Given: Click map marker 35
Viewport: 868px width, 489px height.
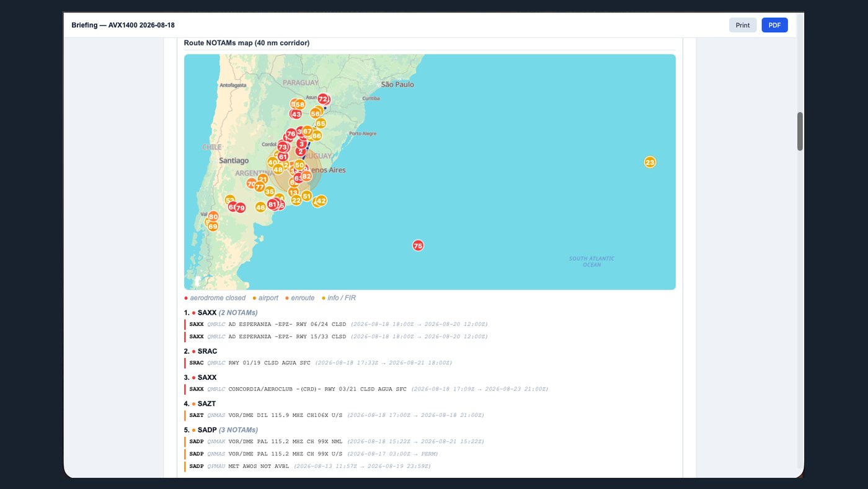Looking at the screenshot, I should pos(270,192).
